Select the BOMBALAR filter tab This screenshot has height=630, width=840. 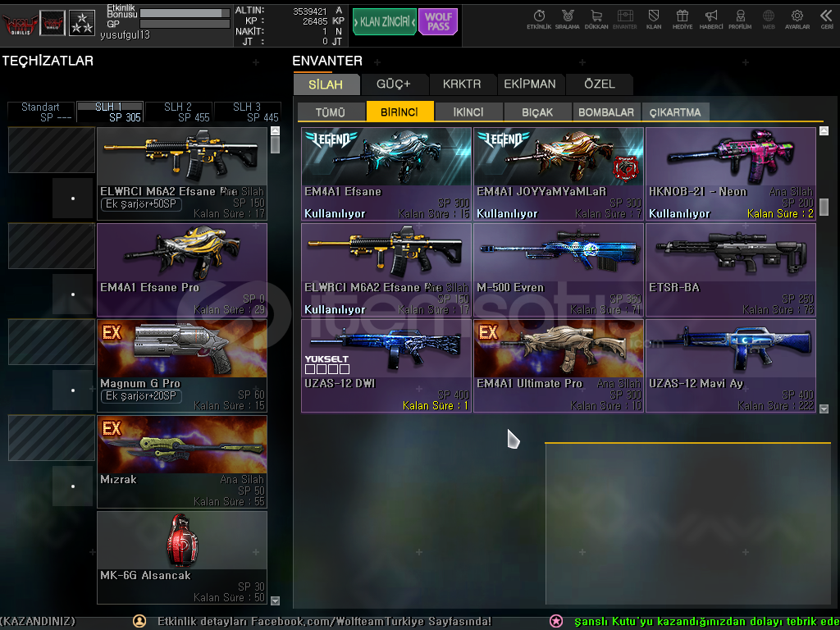pyautogui.click(x=606, y=112)
